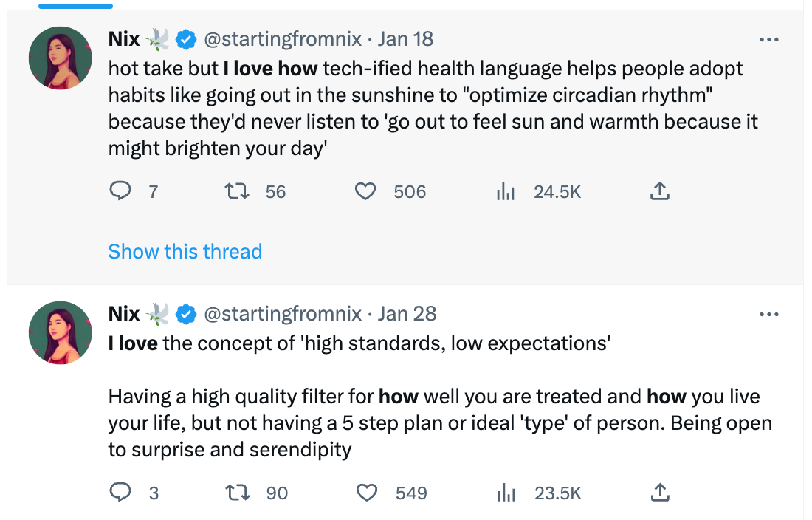Retweet the tweet with 90 retweets
Image resolution: width=812 pixels, height=520 pixels.
(x=238, y=493)
